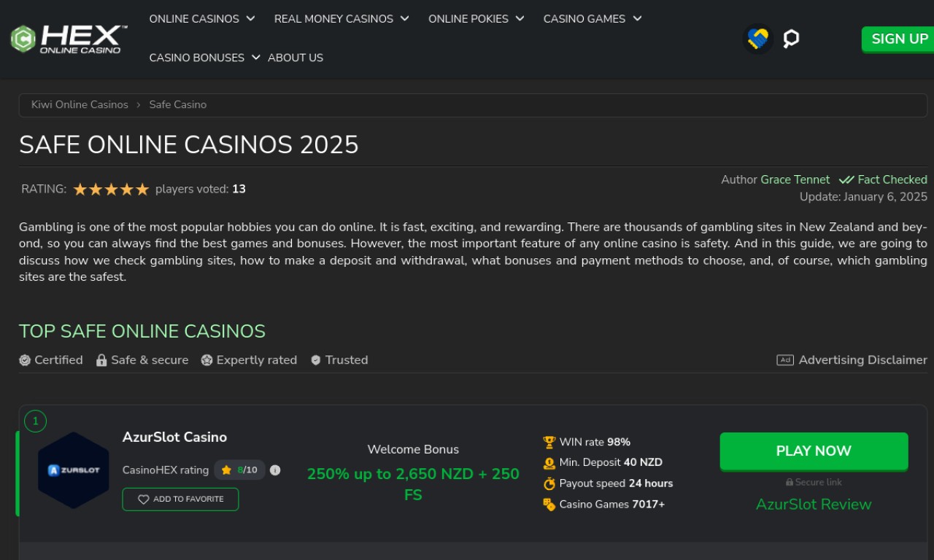Click the green Sign Up button
The height and width of the screenshot is (560, 934).
[x=898, y=39]
